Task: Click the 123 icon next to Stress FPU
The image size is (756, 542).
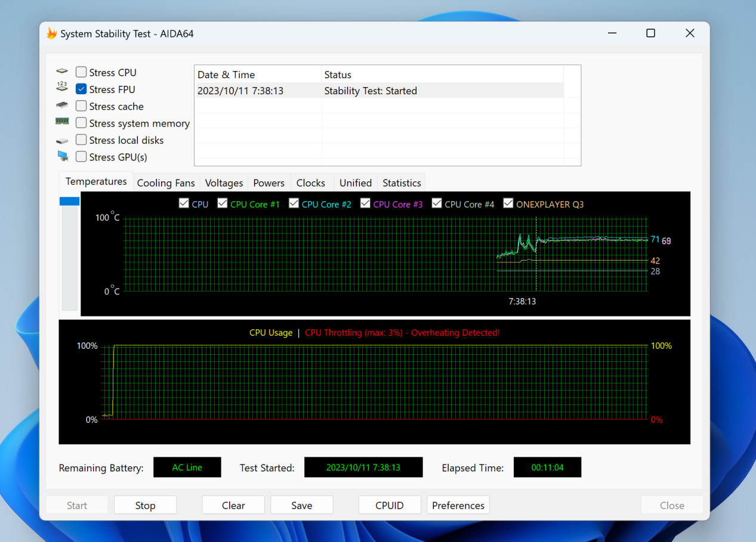Action: pos(62,87)
